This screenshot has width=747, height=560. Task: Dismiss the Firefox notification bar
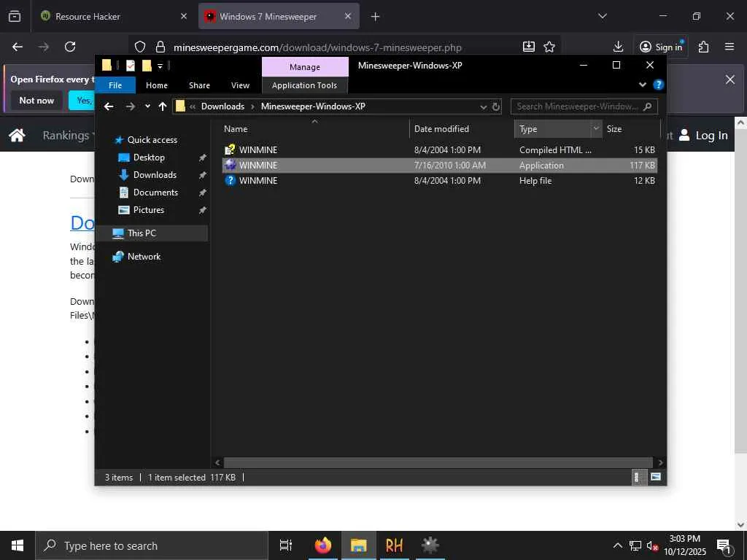729,79
